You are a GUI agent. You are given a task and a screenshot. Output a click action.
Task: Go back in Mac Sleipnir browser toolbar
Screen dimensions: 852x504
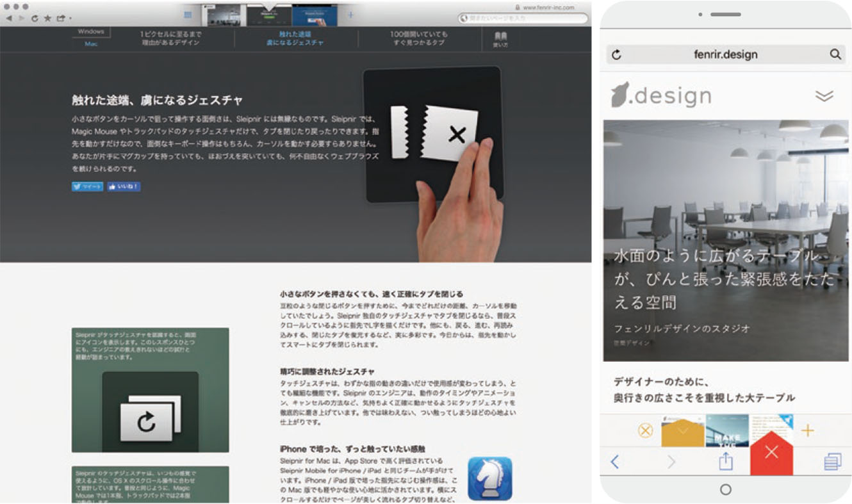click(x=8, y=19)
